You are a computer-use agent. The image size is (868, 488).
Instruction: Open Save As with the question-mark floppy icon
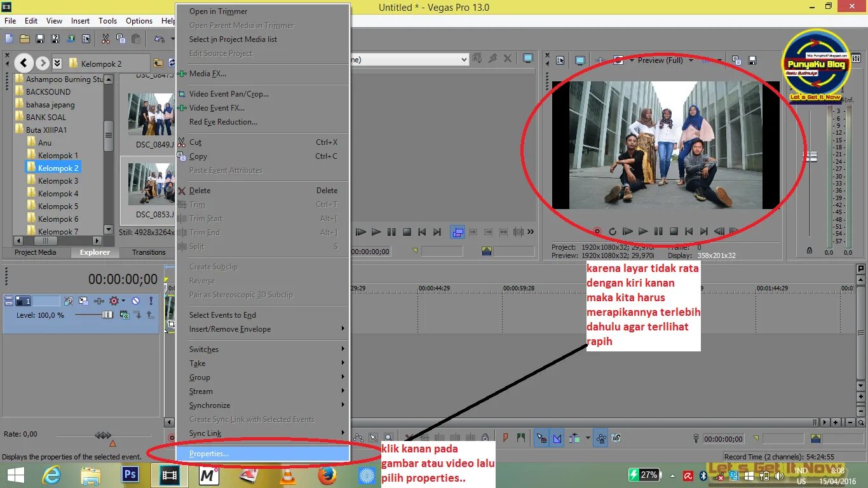tap(55, 39)
